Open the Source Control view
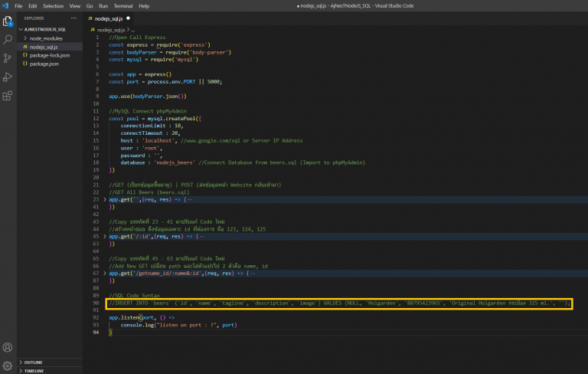This screenshot has height=374, width=588. pos(8,58)
